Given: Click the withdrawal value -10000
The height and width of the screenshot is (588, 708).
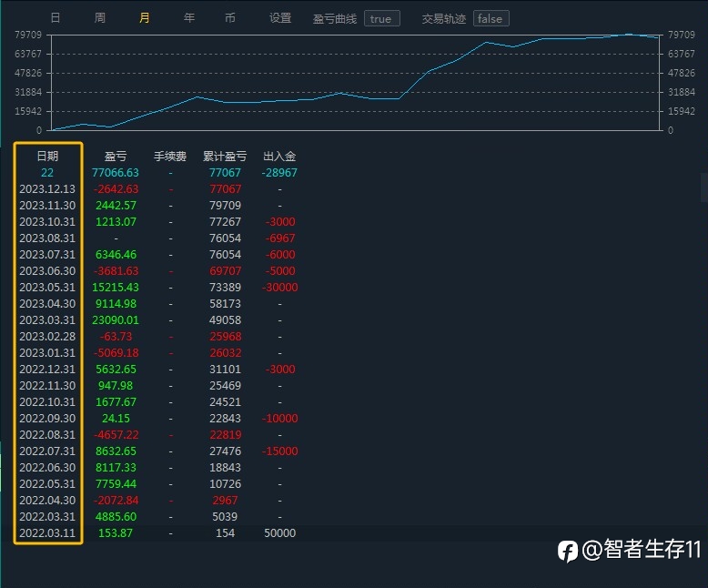Looking at the screenshot, I should tap(279, 418).
